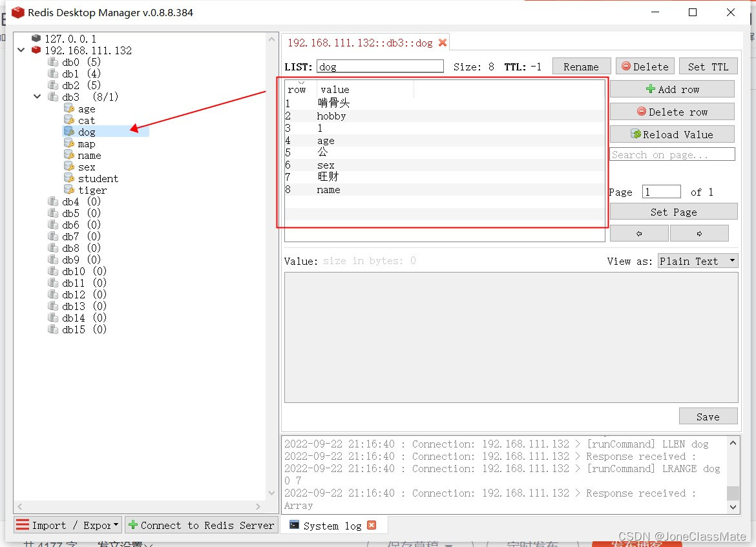The image size is (756, 547).
Task: Click the value column header
Action: pos(365,89)
